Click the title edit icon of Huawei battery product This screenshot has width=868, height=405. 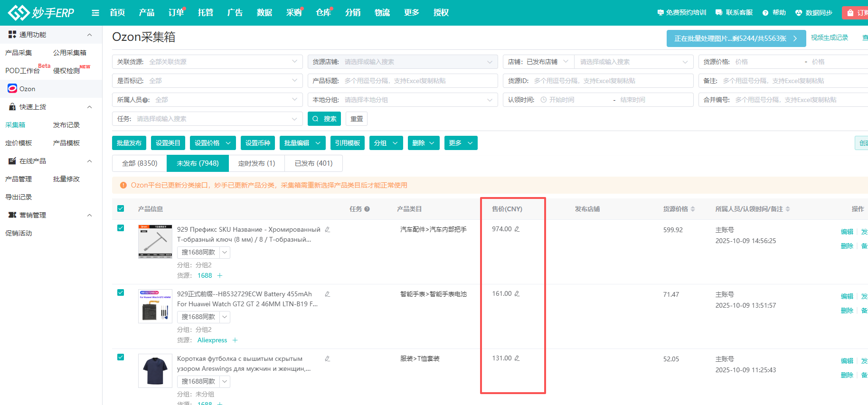(327, 294)
